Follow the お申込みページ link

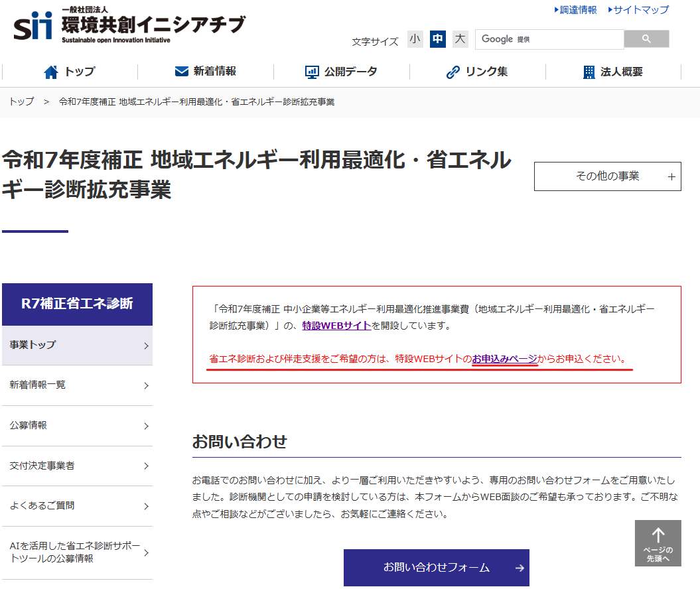click(505, 359)
